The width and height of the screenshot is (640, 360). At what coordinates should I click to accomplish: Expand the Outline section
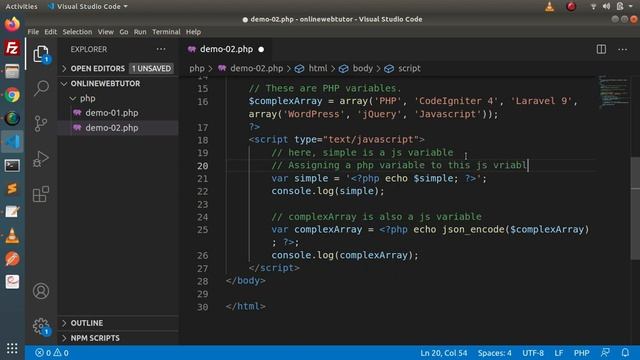click(x=87, y=323)
